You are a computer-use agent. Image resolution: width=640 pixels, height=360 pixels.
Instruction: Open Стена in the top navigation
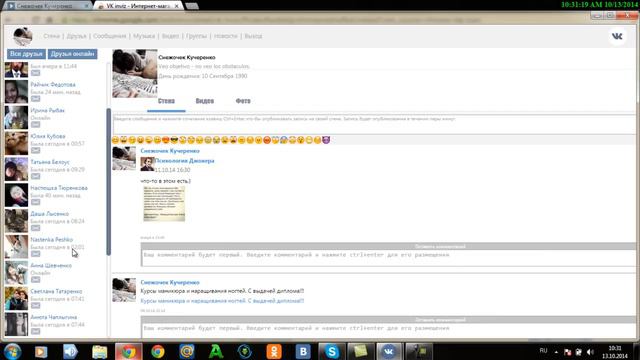(x=51, y=36)
